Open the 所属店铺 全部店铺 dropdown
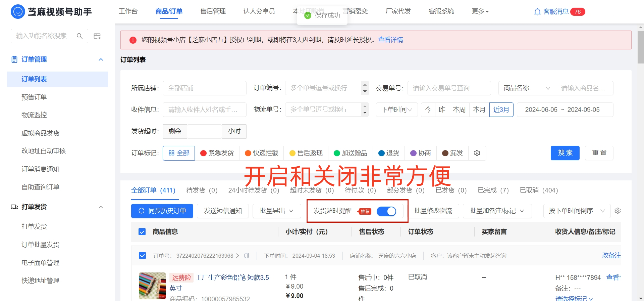 [205, 88]
